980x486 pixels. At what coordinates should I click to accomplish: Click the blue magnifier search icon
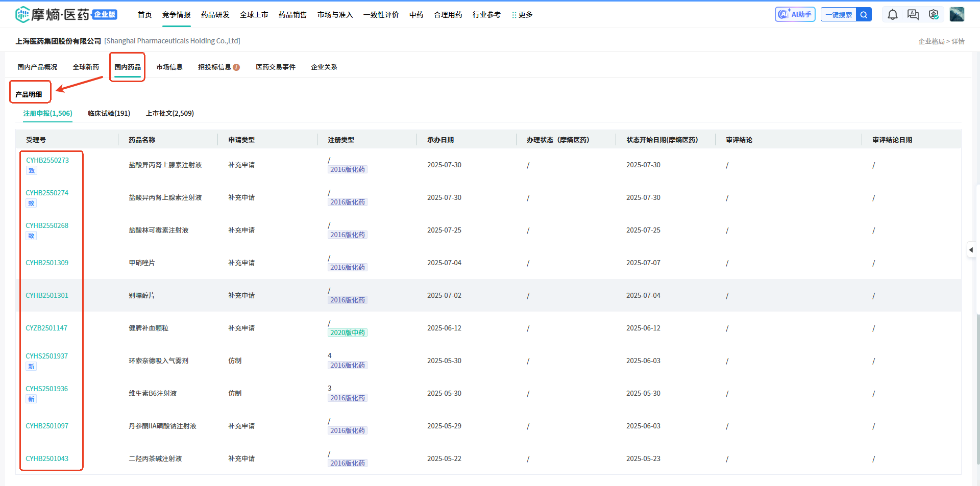click(864, 15)
